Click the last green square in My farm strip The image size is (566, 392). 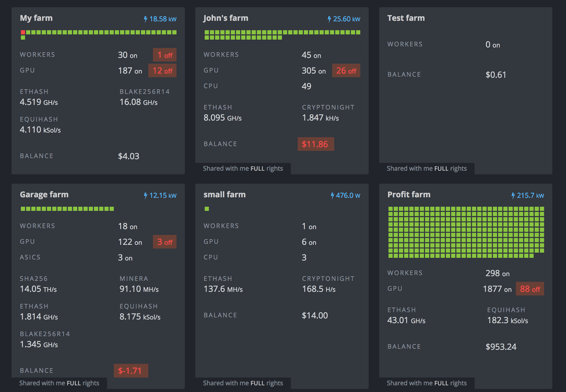[x=175, y=32]
